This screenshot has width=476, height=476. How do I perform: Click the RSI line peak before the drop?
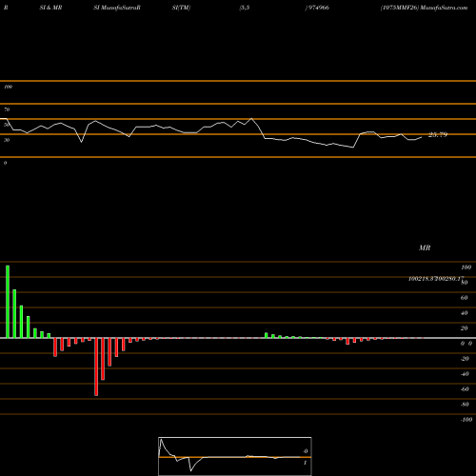(251, 119)
